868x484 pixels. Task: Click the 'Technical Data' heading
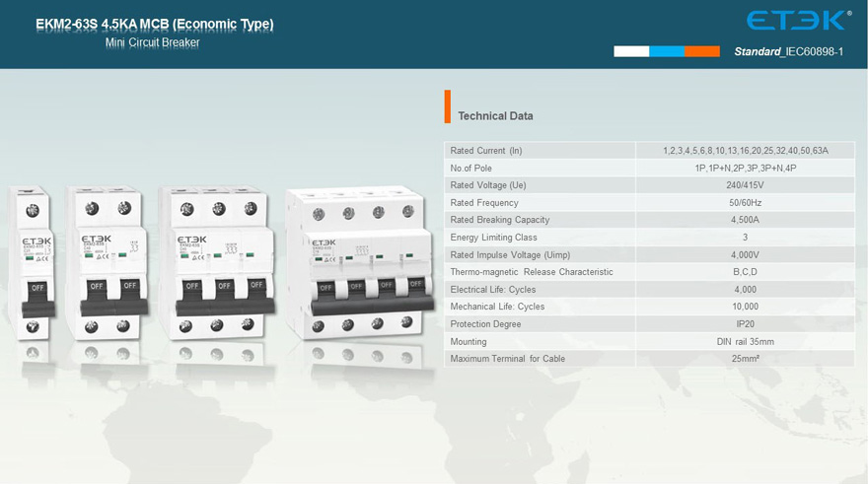tap(495, 116)
